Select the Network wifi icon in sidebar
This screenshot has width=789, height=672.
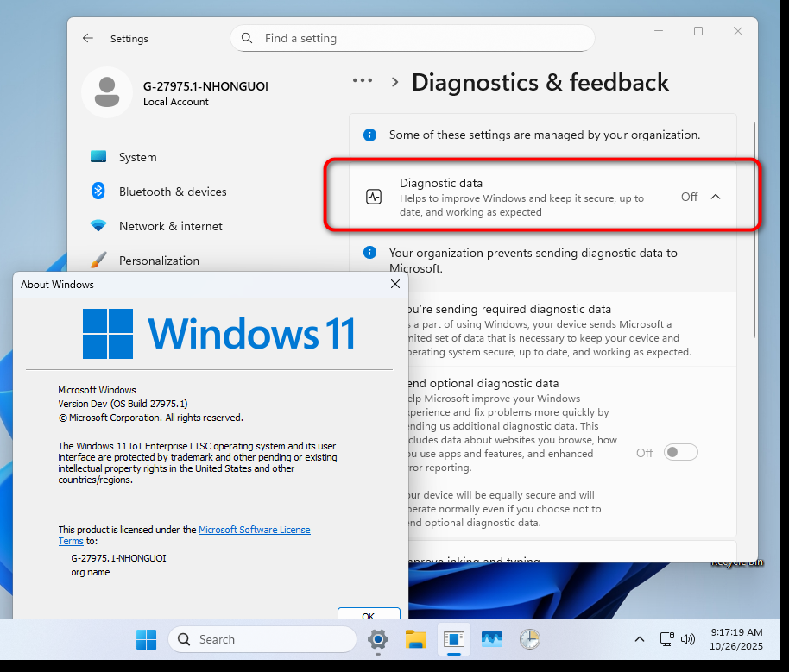click(x=98, y=226)
